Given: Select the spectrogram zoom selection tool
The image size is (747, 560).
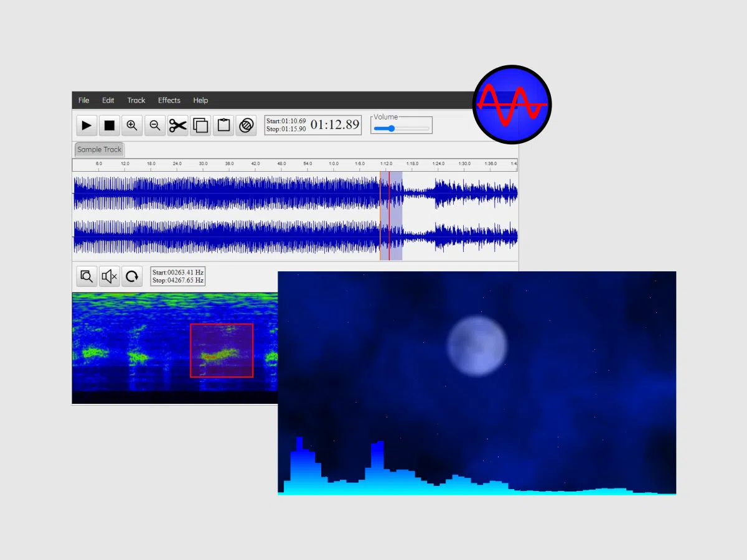Looking at the screenshot, I should 87,276.
